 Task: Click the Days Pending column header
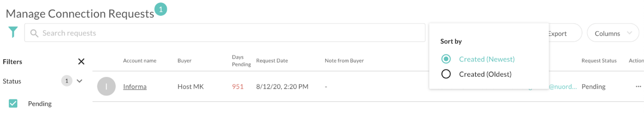point(241,61)
